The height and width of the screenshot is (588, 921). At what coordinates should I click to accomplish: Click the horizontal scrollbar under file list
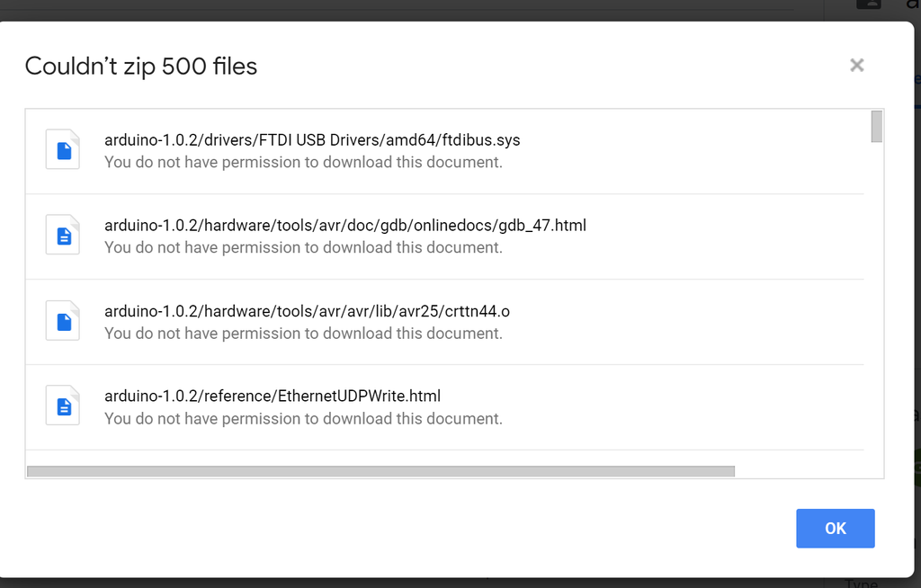(380, 471)
